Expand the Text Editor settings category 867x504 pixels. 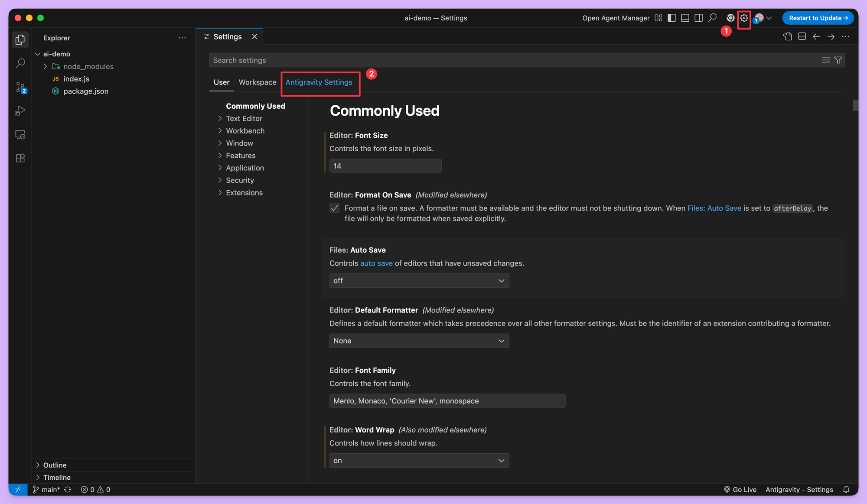(244, 118)
